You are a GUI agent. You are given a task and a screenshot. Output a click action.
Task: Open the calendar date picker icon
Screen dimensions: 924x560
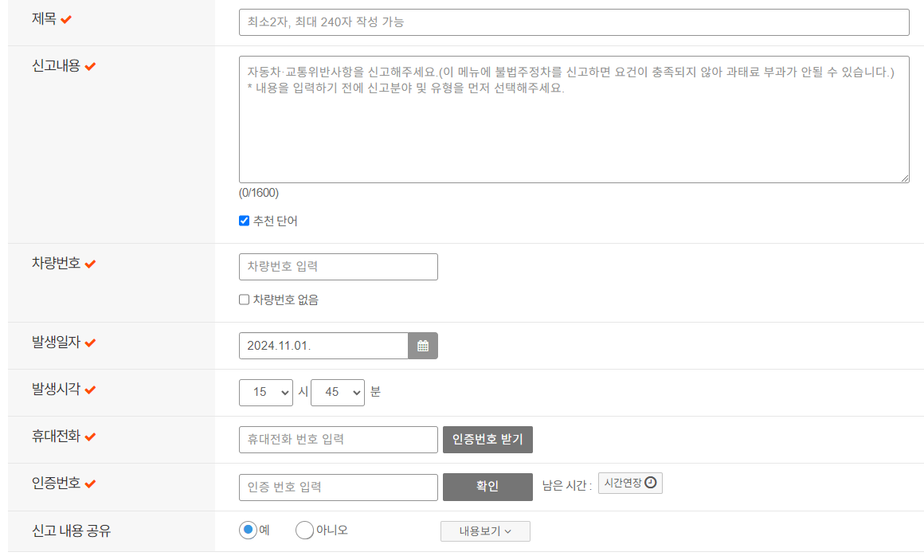pos(423,345)
